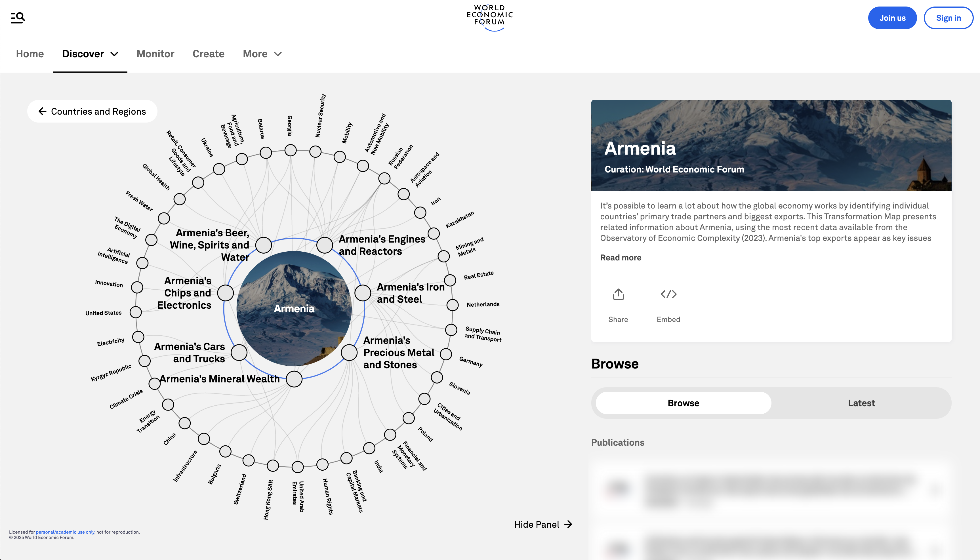This screenshot has width=980, height=560.
Task: Go back to Countries and Regions
Action: click(x=92, y=111)
